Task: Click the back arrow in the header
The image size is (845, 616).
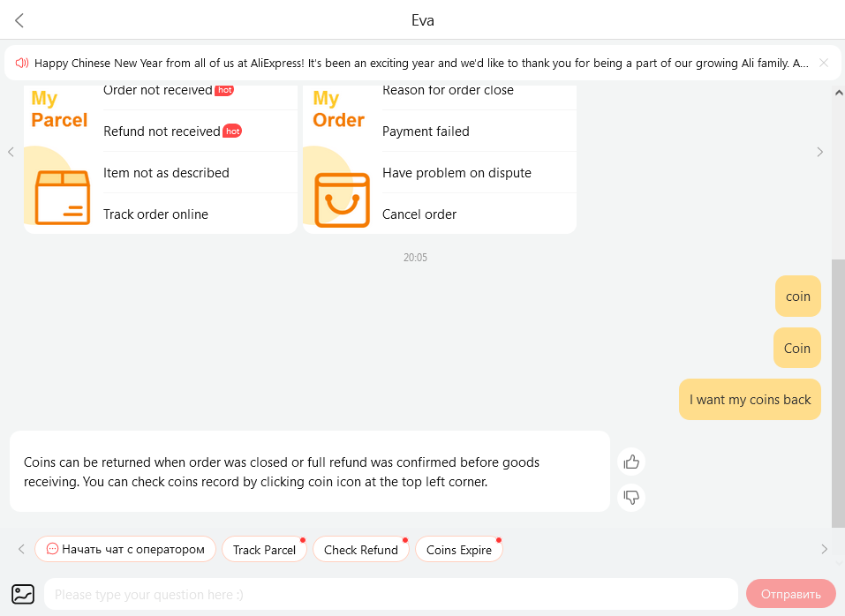Action: pos(19,20)
